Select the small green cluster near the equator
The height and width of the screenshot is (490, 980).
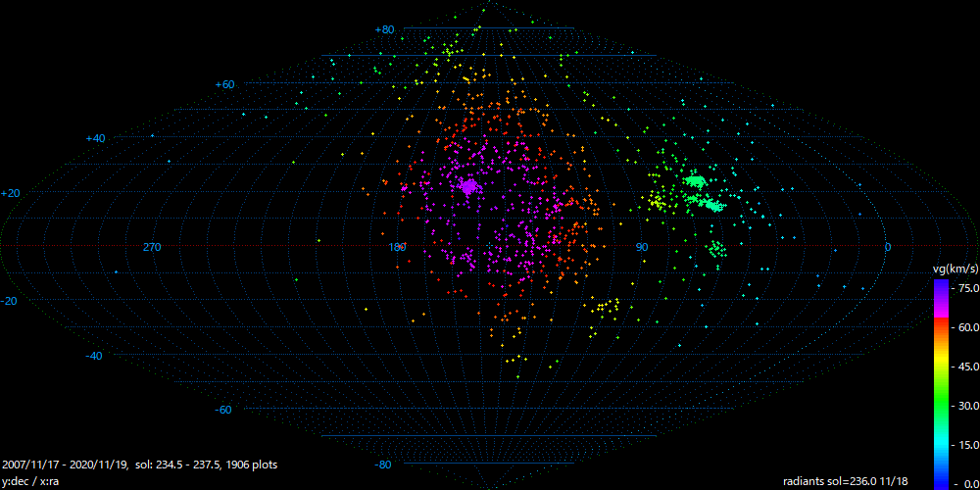pyautogui.click(x=717, y=249)
